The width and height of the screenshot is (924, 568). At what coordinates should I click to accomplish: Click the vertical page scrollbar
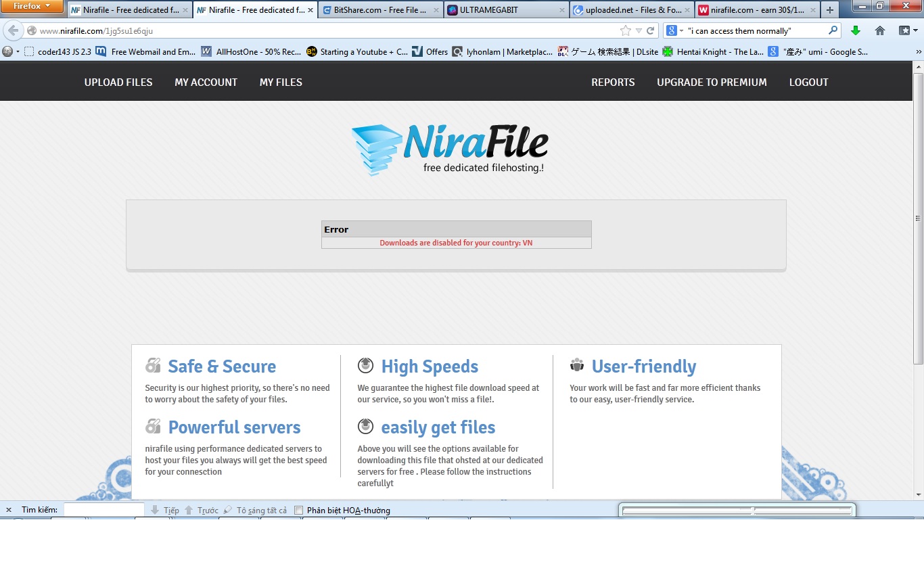click(x=918, y=218)
